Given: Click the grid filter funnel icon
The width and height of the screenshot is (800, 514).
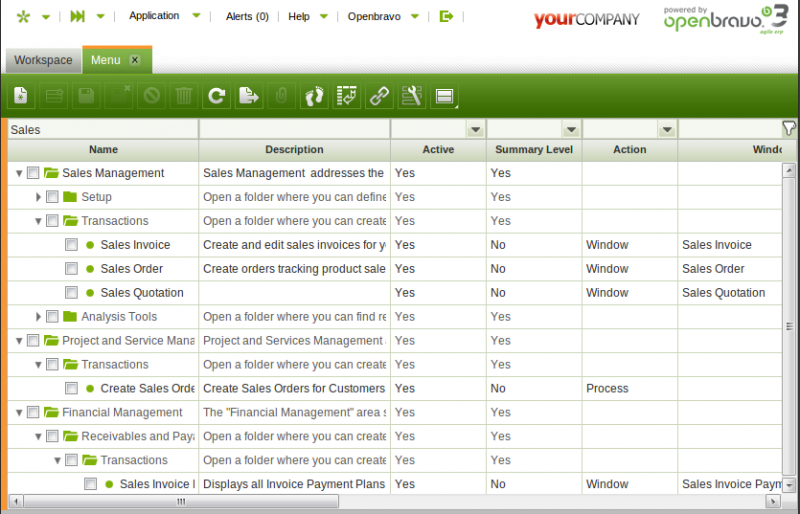Looking at the screenshot, I should pos(789,128).
